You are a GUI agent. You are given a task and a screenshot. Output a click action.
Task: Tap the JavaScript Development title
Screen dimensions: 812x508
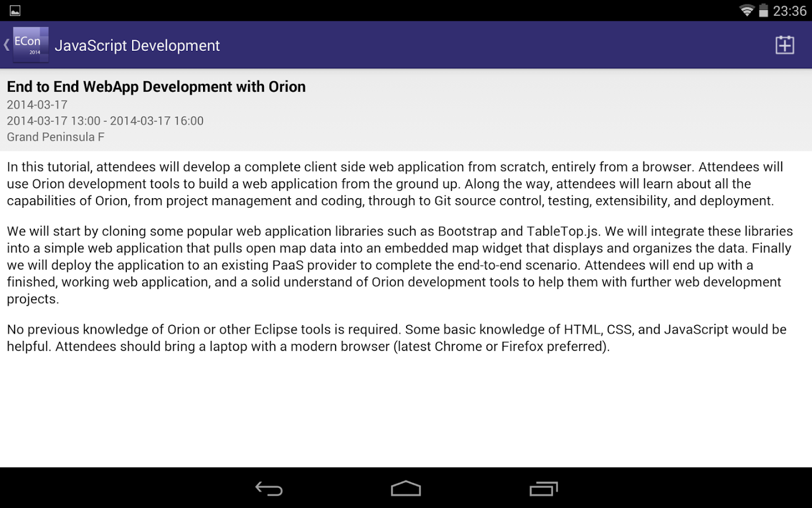137,46
